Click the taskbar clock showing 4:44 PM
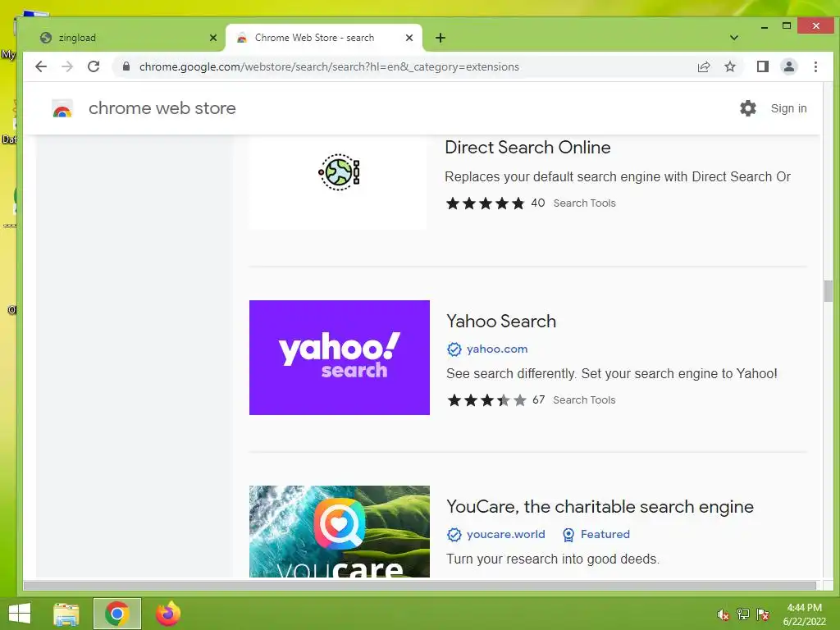Image resolution: width=840 pixels, height=630 pixels. pyautogui.click(x=804, y=614)
